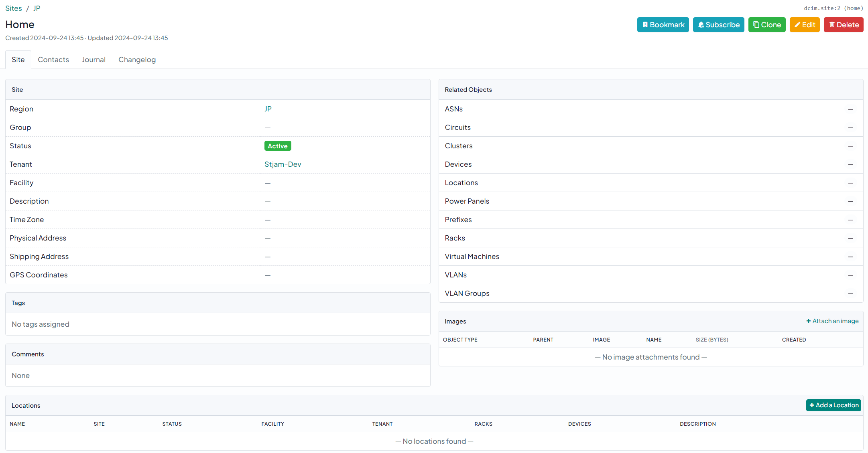The height and width of the screenshot is (453, 868).
Task: Click the plus Attach an image link
Action: tap(832, 321)
